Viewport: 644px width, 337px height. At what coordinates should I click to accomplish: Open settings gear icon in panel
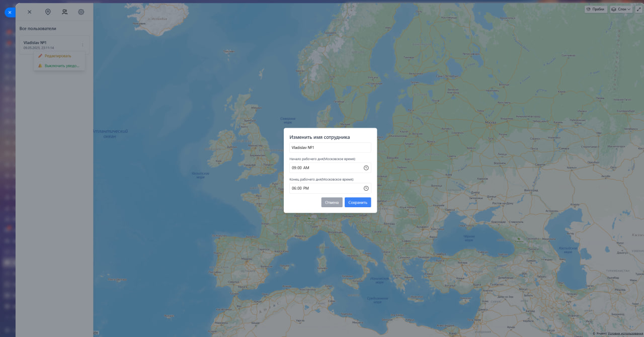coord(81,12)
